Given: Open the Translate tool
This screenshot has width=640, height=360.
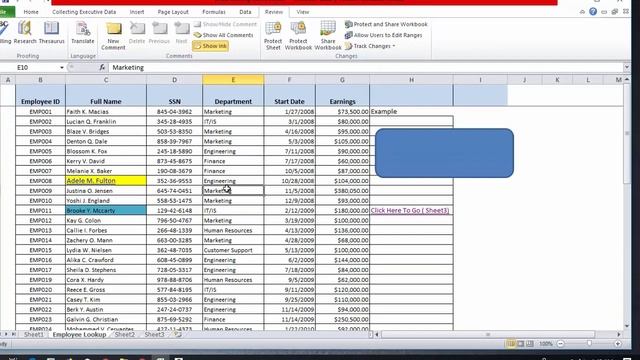Looking at the screenshot, I should pyautogui.click(x=82, y=33).
